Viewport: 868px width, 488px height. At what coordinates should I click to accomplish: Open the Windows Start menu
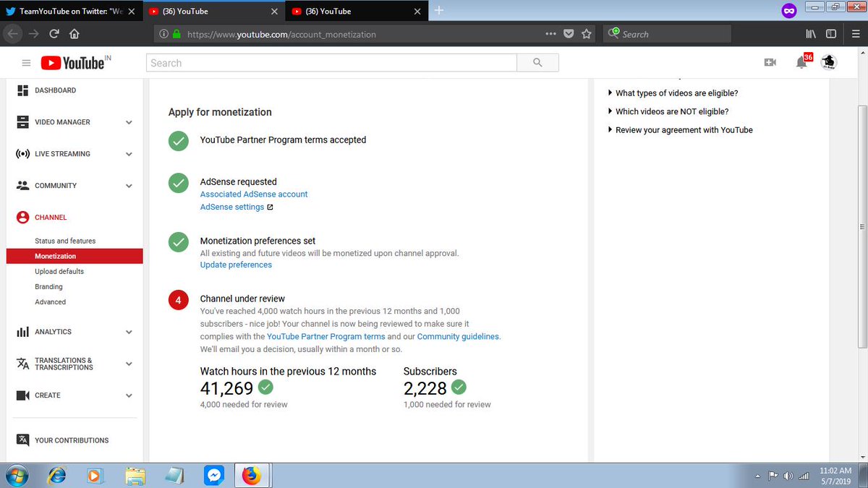(x=16, y=476)
